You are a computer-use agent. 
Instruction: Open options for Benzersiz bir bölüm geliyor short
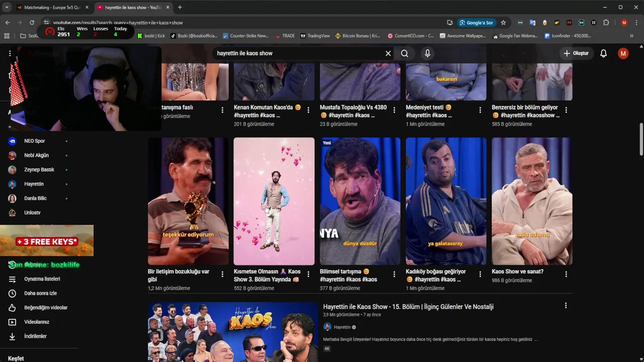566,110
